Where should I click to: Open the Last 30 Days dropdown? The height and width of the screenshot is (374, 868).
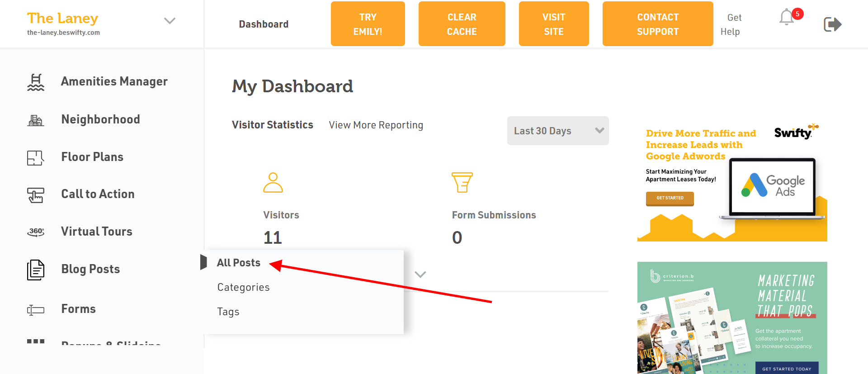(x=557, y=131)
